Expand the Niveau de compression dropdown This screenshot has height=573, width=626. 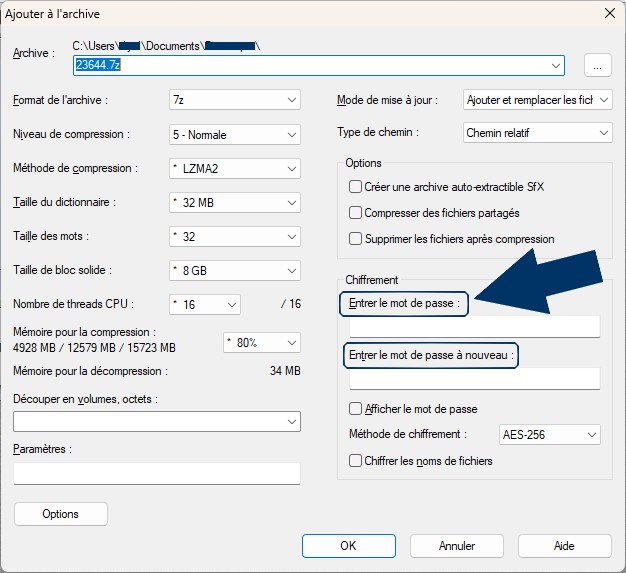click(x=235, y=135)
